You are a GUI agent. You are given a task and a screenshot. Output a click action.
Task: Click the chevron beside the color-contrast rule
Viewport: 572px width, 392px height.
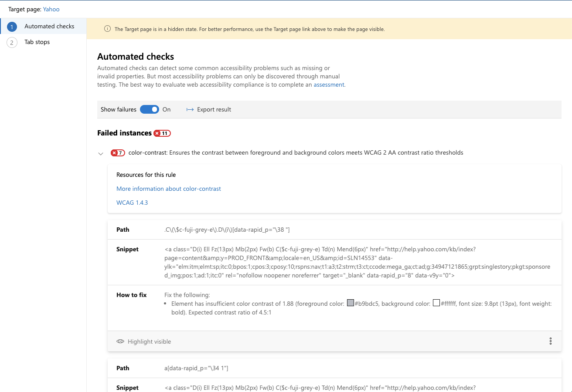pyautogui.click(x=101, y=153)
